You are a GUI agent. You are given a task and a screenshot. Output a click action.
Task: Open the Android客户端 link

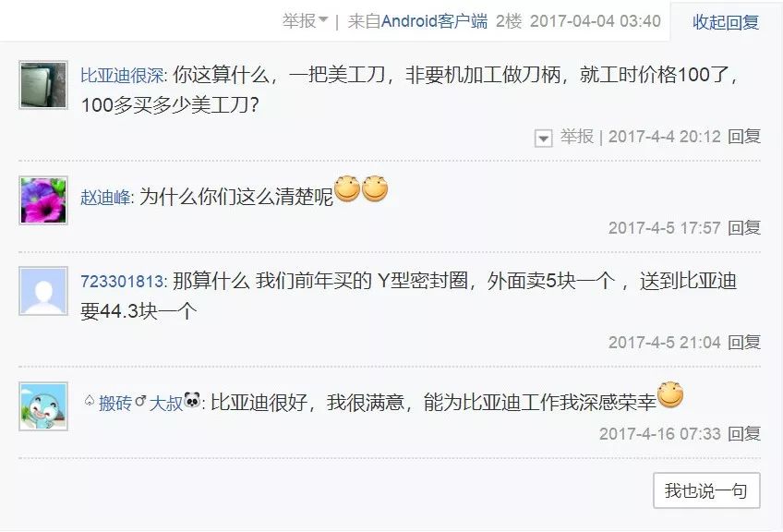(434, 21)
